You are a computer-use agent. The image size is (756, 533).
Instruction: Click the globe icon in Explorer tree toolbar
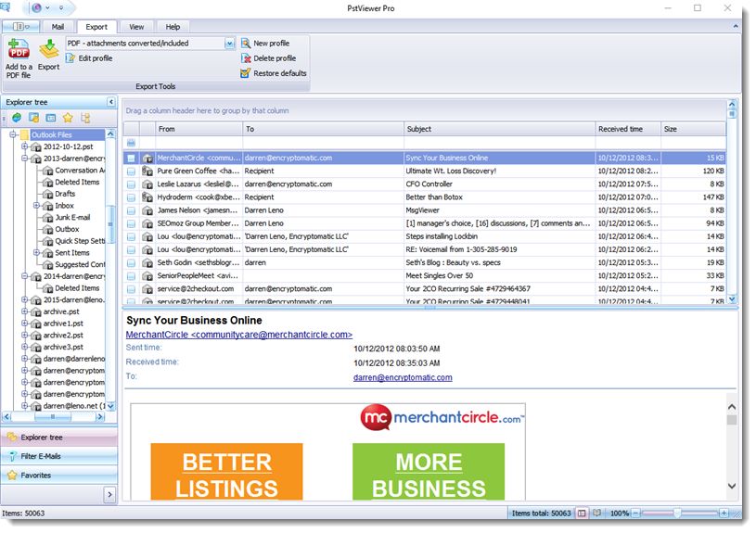[x=17, y=118]
